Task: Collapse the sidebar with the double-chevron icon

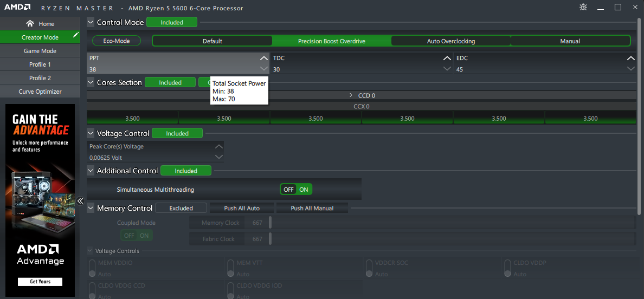Action: click(80, 201)
